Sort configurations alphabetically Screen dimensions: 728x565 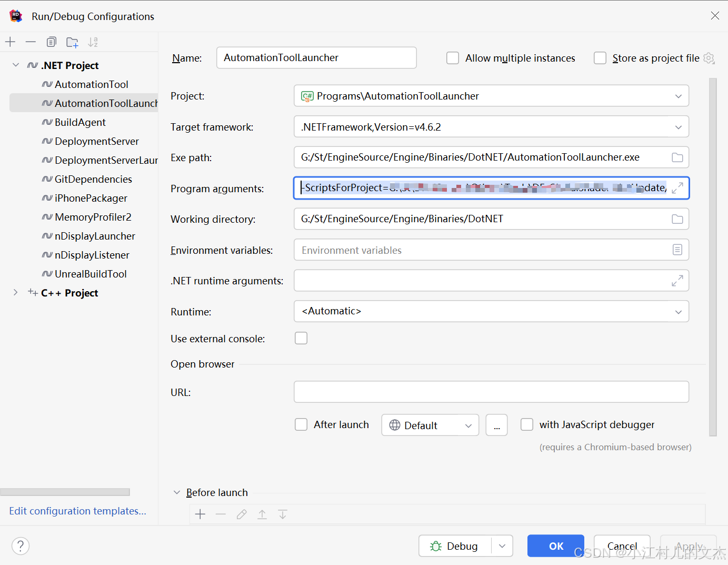point(93,42)
